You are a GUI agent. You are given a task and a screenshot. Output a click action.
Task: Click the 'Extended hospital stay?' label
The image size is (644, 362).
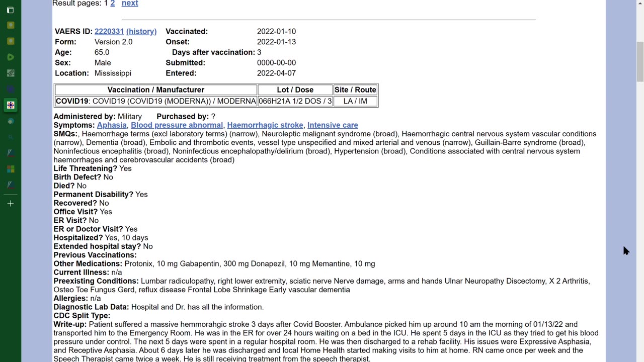tap(98, 246)
